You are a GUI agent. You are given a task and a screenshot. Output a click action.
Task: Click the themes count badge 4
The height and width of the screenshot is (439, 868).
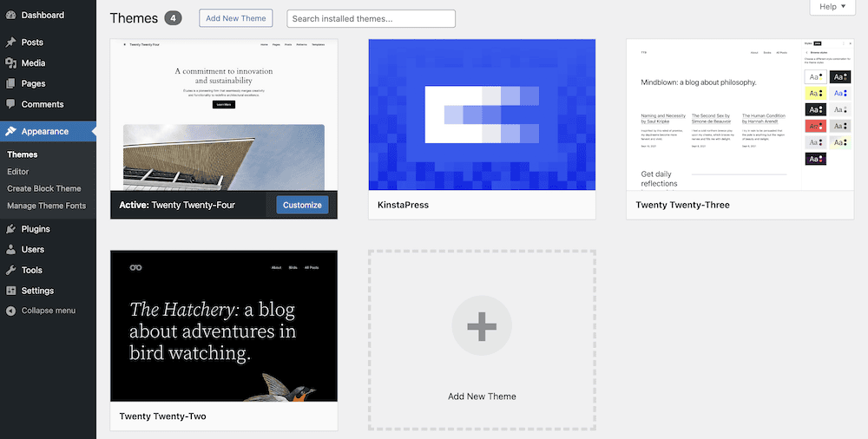point(174,18)
